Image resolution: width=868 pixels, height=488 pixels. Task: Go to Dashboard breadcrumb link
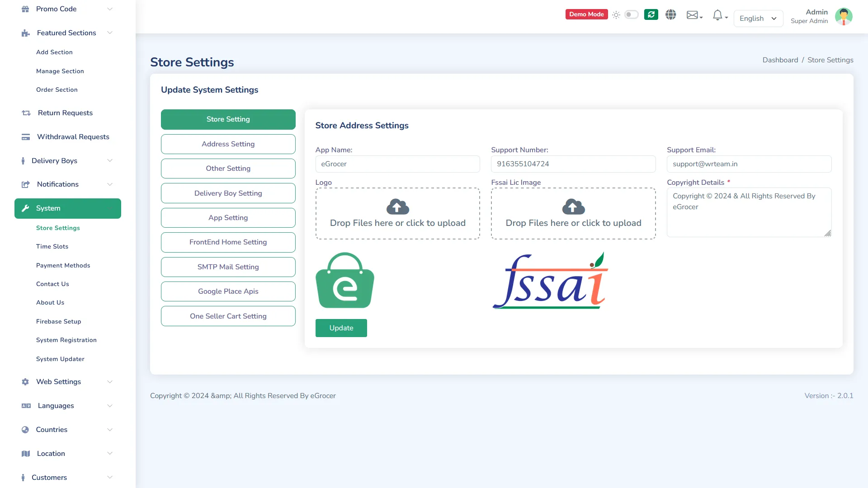(x=780, y=60)
